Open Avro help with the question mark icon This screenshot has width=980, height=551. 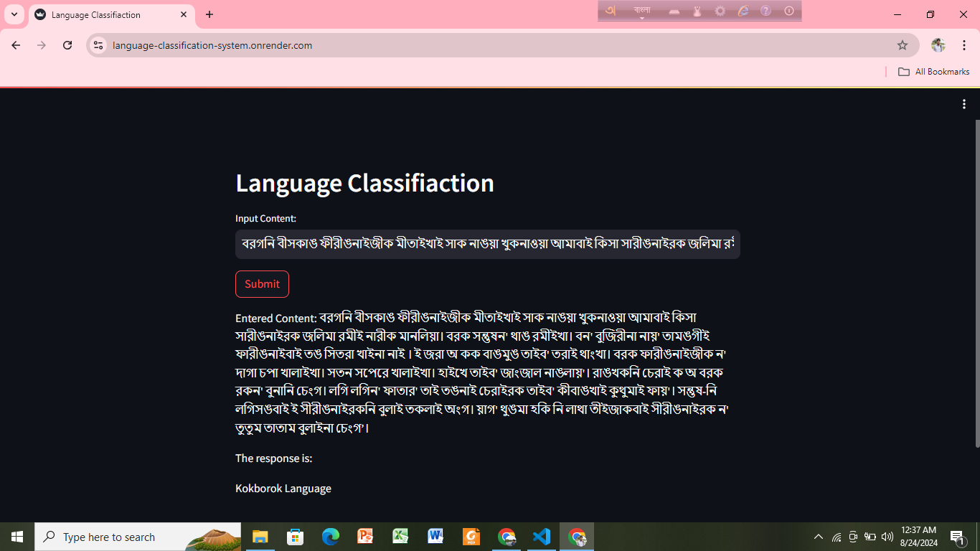[x=766, y=11]
